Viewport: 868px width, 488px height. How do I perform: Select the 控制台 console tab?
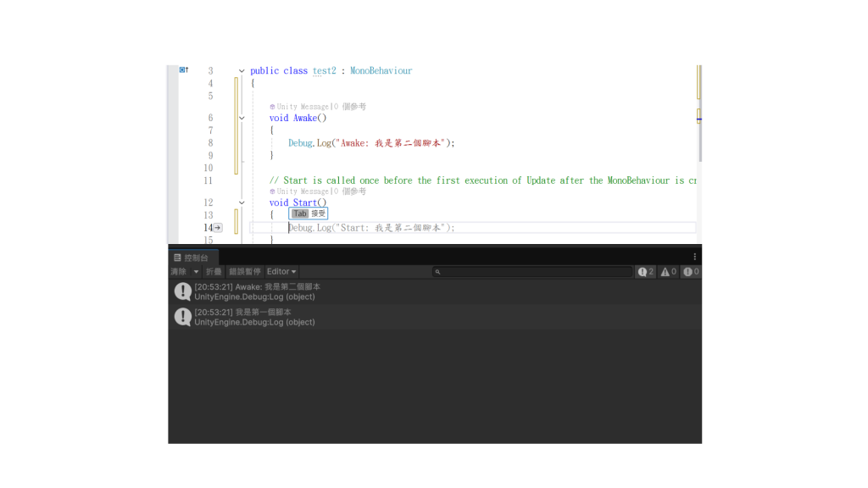point(193,258)
